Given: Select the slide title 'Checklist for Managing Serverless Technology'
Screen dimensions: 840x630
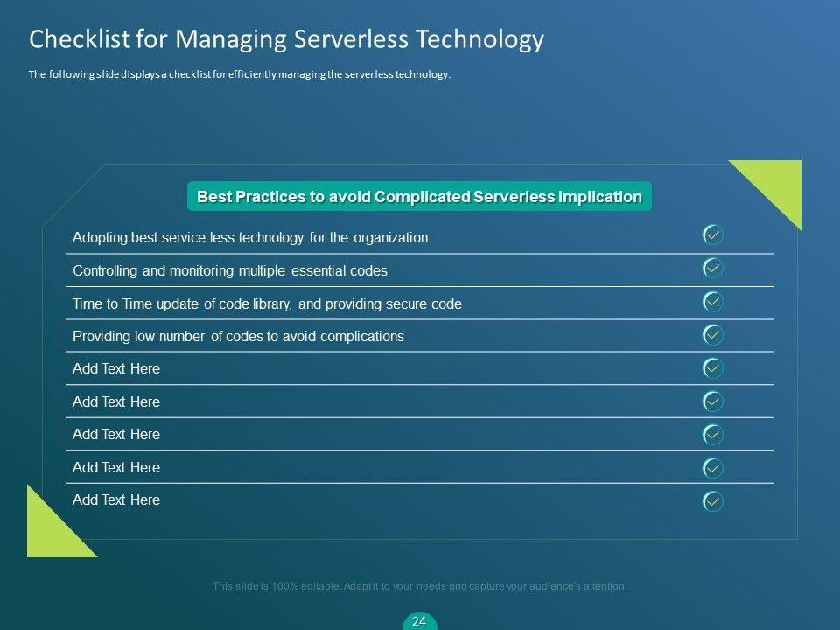Looking at the screenshot, I should coord(286,39).
